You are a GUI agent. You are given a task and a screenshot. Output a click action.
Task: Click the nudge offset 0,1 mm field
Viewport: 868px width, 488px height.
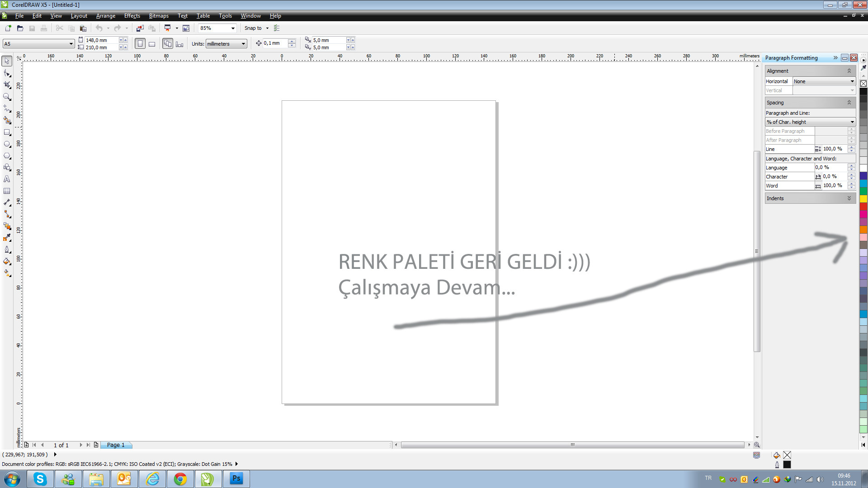point(275,43)
